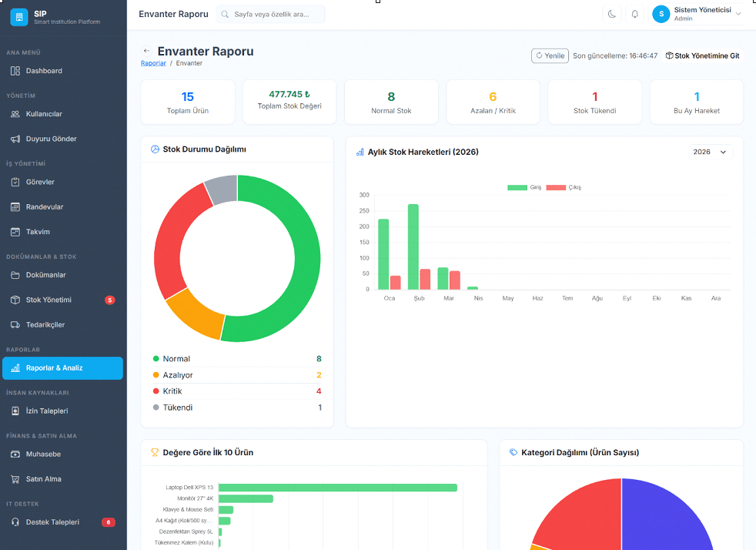Image resolution: width=756 pixels, height=550 pixels.
Task: Toggle dark mode with the moon icon
Action: tap(611, 14)
